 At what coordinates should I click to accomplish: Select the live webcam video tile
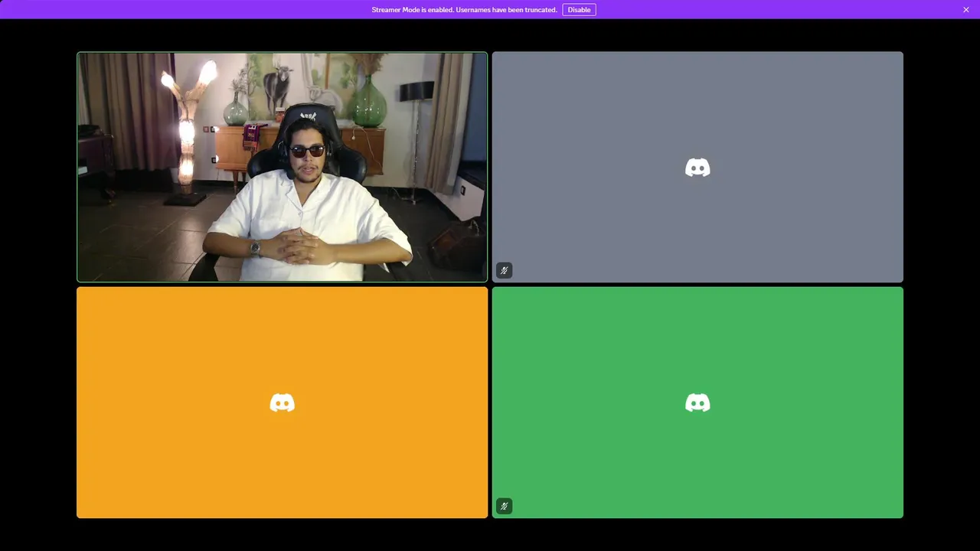(x=282, y=167)
